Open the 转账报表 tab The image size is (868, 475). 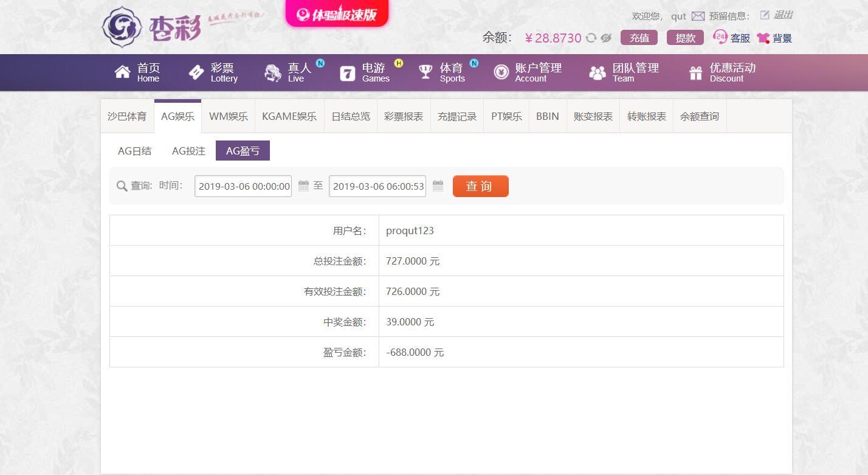[x=647, y=116]
